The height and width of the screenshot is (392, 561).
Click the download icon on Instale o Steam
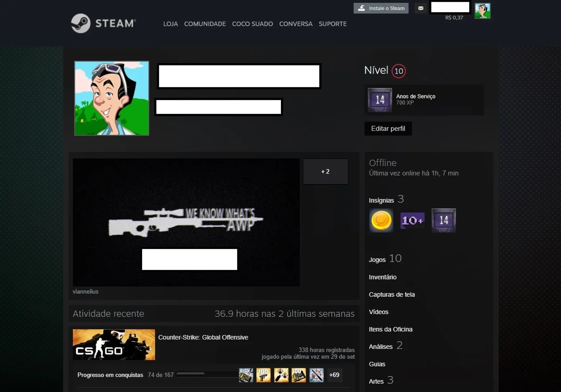pos(361,8)
